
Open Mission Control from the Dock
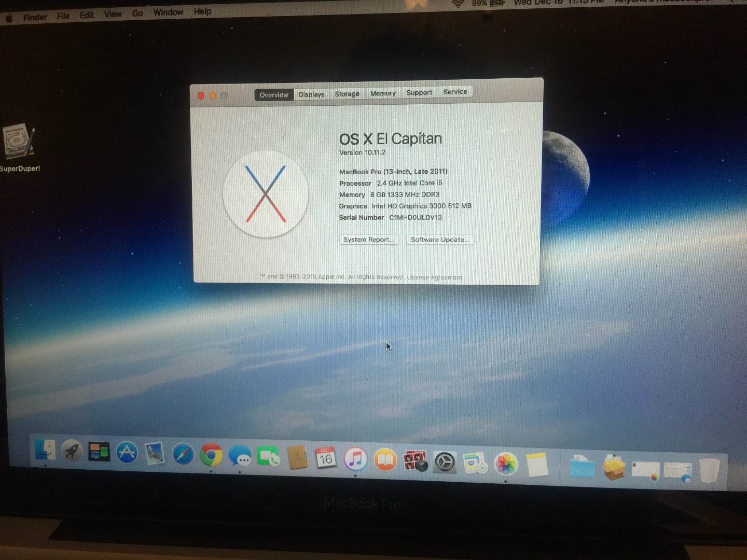point(99,452)
